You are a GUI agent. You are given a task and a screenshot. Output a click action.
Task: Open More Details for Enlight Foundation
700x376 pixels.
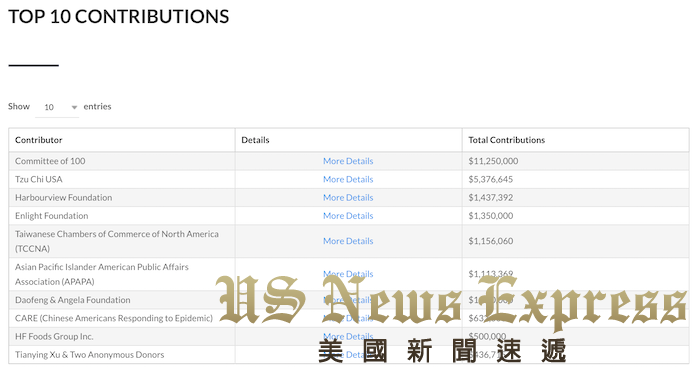coord(348,216)
